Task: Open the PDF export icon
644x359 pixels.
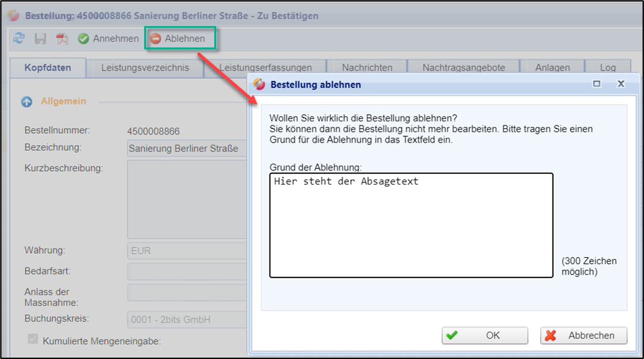Action: pos(62,39)
